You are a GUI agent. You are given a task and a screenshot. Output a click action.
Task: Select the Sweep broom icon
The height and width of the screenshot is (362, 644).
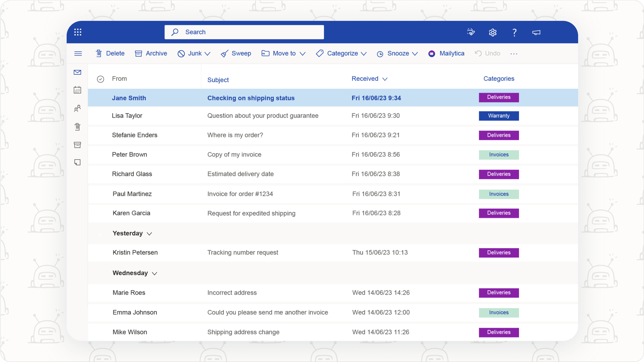click(x=225, y=53)
